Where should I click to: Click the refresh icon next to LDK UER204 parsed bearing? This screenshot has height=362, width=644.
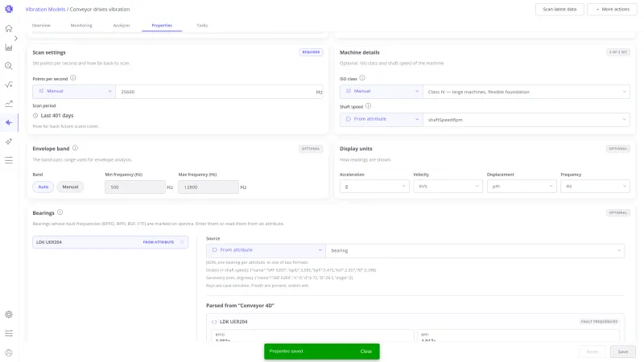tap(214, 322)
